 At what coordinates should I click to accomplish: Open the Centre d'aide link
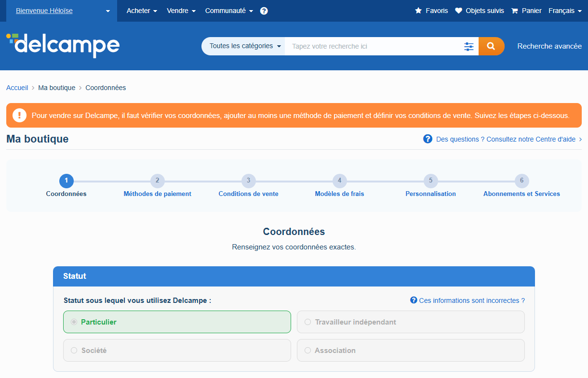click(x=506, y=139)
